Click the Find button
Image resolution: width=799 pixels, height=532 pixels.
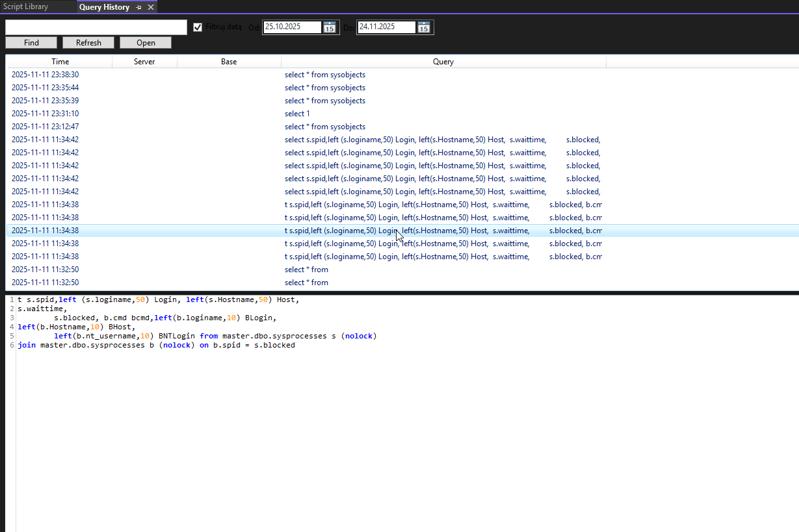31,42
